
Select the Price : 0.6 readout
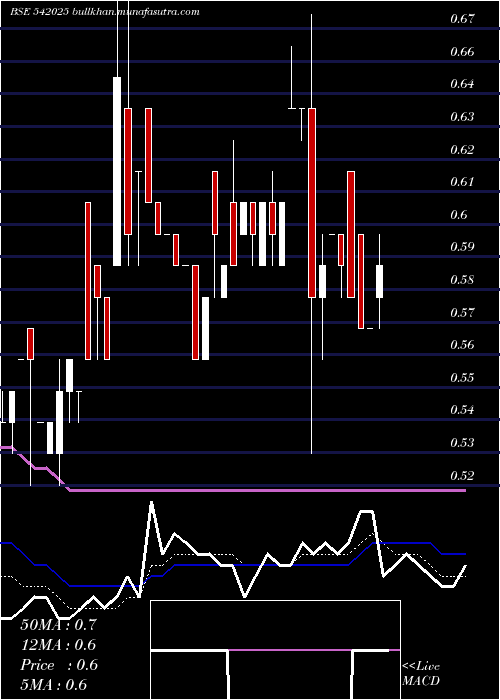tap(59, 665)
